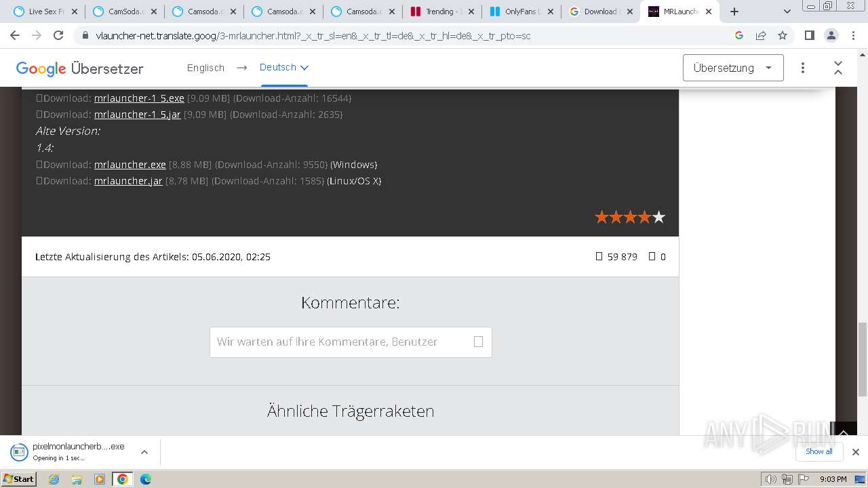
Task: Show all downloads
Action: pyautogui.click(x=818, y=451)
